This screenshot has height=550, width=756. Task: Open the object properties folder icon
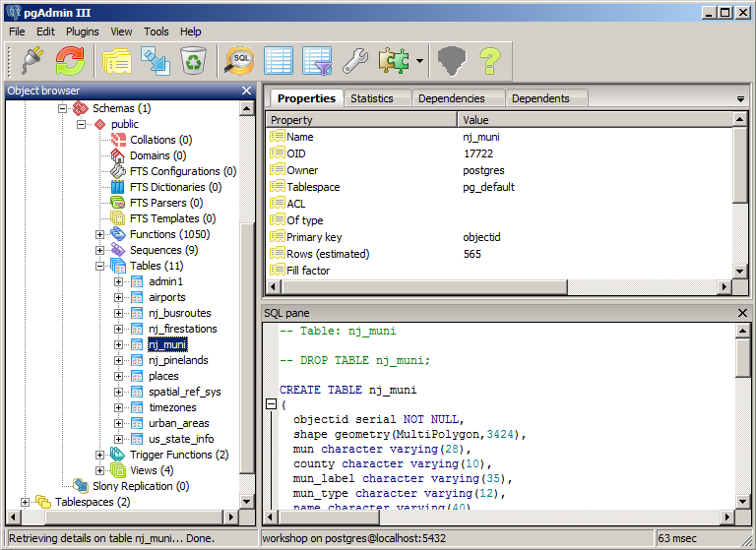click(x=117, y=61)
